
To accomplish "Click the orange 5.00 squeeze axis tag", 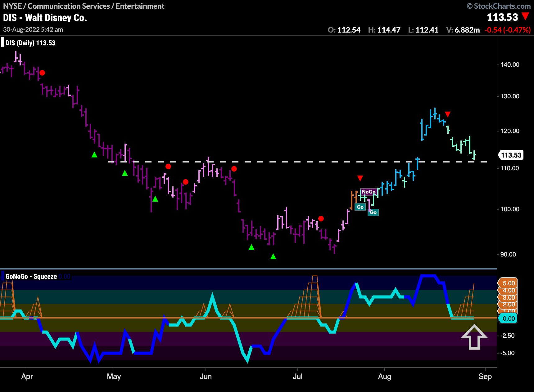I will 508,283.
